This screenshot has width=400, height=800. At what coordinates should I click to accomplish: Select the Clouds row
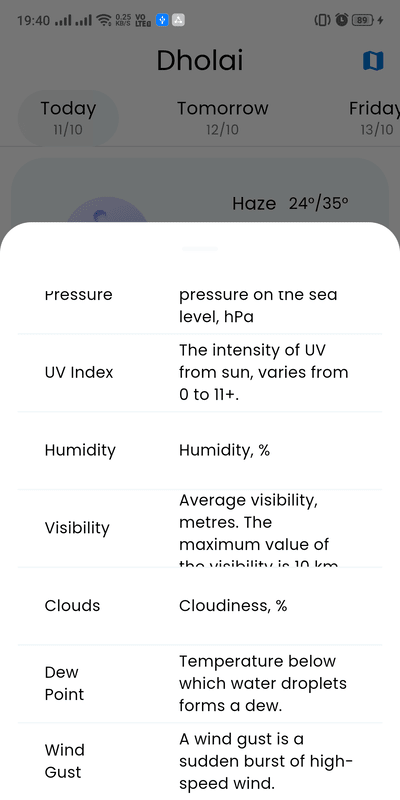(x=200, y=606)
